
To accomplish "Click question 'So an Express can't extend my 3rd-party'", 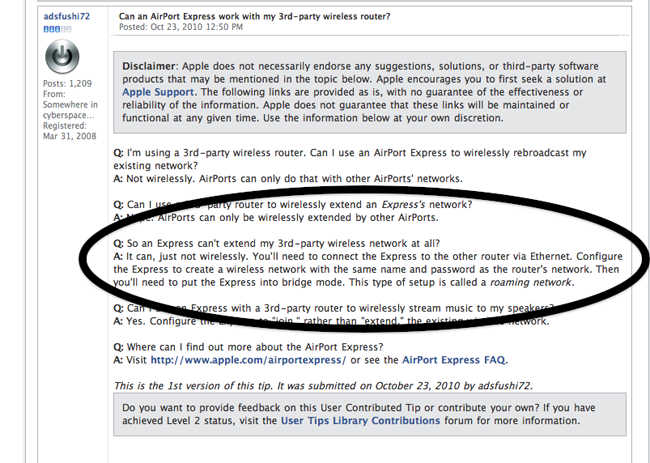I will (x=283, y=243).
